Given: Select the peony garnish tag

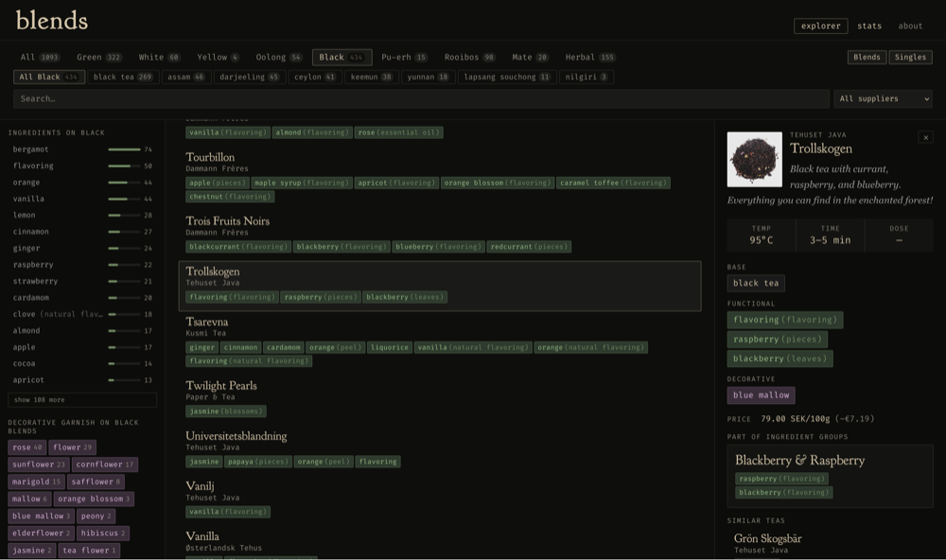Looking at the screenshot, I should click(x=96, y=516).
